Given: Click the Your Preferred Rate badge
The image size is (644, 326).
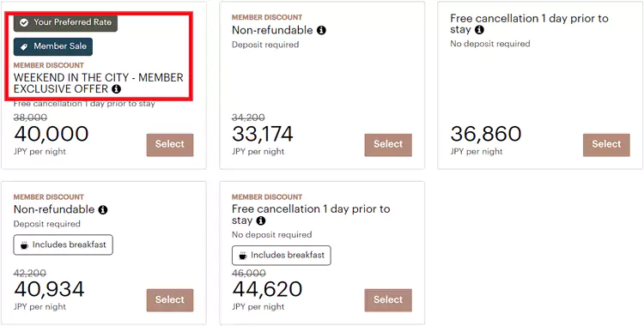Looking at the screenshot, I should click(66, 23).
